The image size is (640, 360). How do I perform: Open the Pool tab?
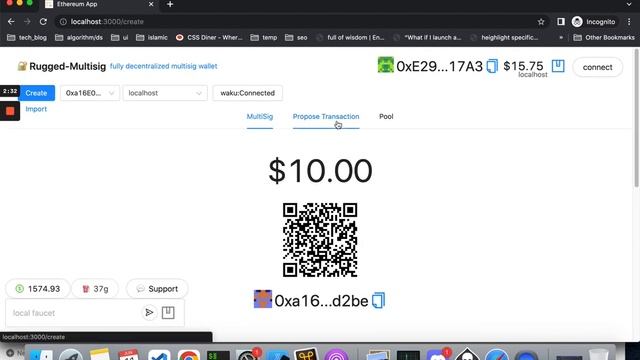[x=386, y=117]
